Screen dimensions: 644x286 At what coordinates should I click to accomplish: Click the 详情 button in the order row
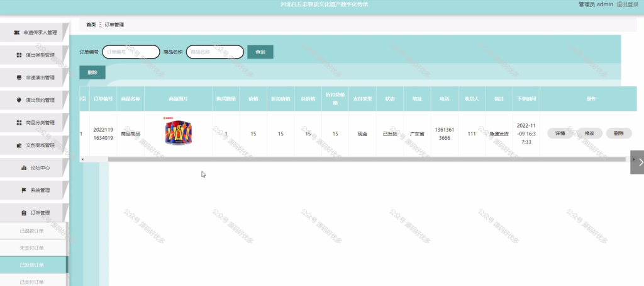(560, 134)
